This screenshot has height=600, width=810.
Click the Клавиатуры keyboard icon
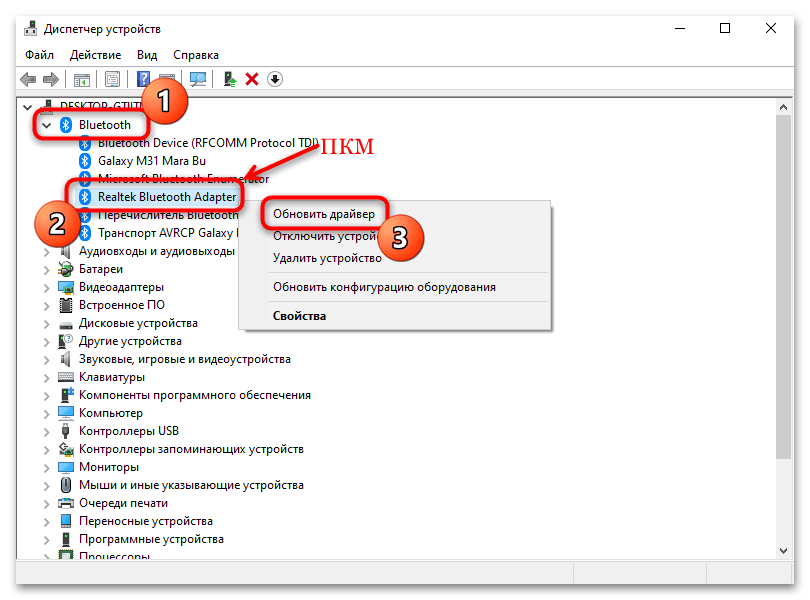tap(66, 377)
